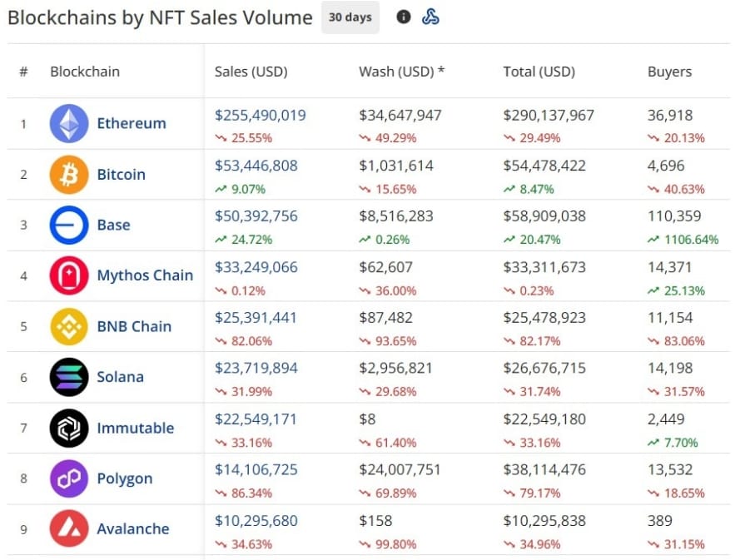Sort by Sales (USD) column header
This screenshot has width=740, height=560.
coord(251,72)
